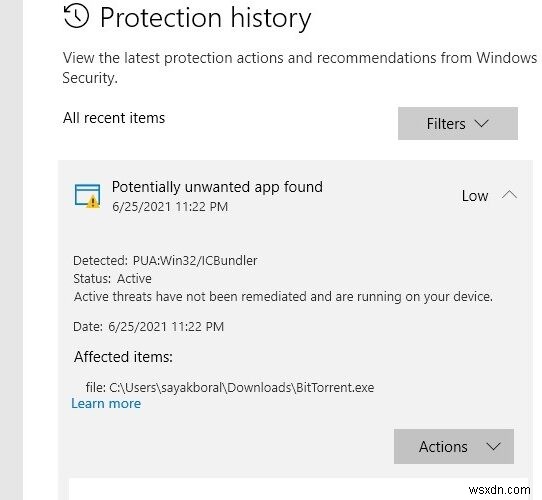The image size is (542, 500).
Task: Click the Protection history heading
Action: pos(205,18)
